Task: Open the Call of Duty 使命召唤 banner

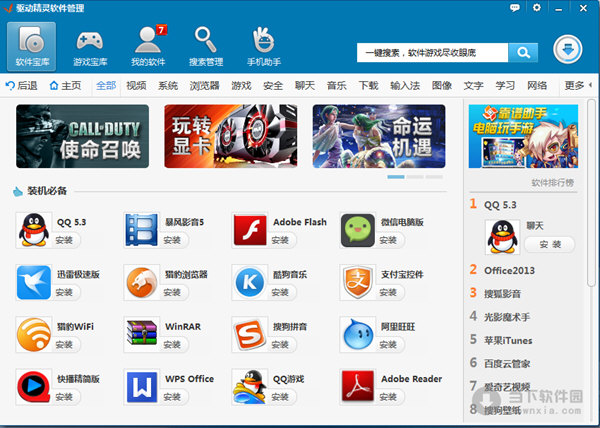Action: point(82,136)
